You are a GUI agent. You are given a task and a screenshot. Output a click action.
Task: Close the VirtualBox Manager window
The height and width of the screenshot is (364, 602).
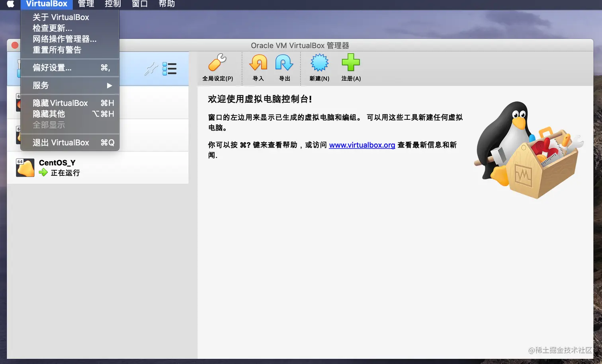pos(15,45)
